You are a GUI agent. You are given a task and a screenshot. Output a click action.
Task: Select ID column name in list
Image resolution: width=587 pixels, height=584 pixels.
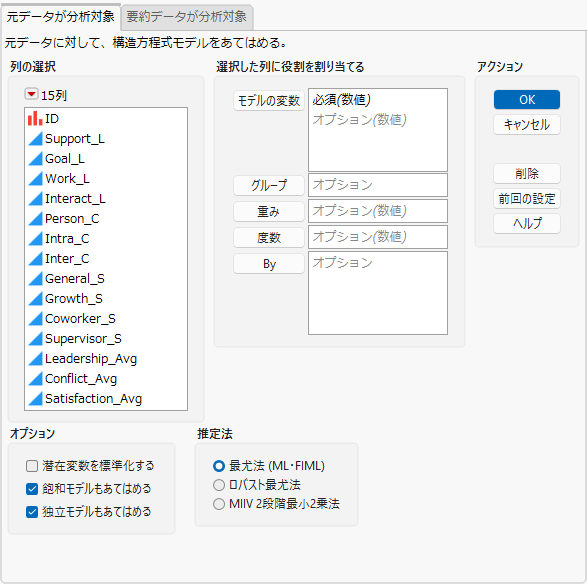tap(52, 119)
